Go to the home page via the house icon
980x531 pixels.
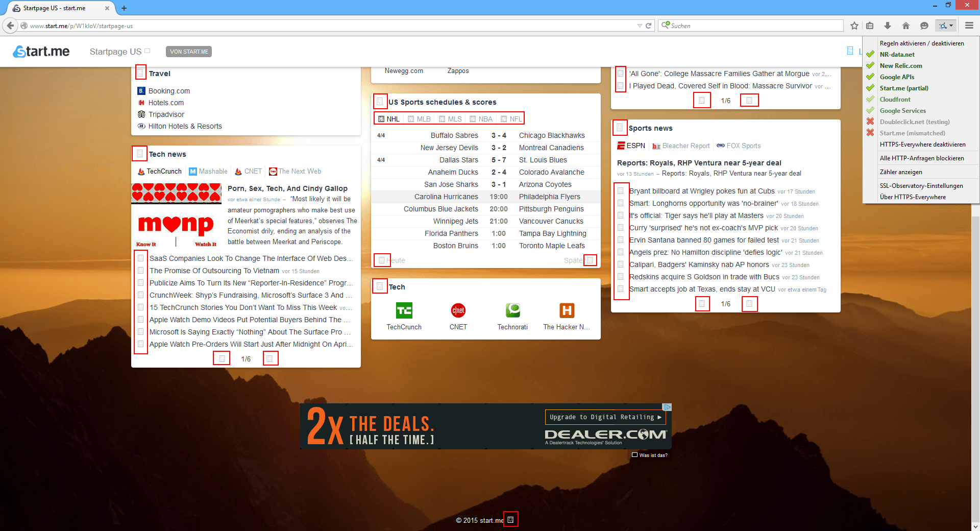(x=906, y=26)
